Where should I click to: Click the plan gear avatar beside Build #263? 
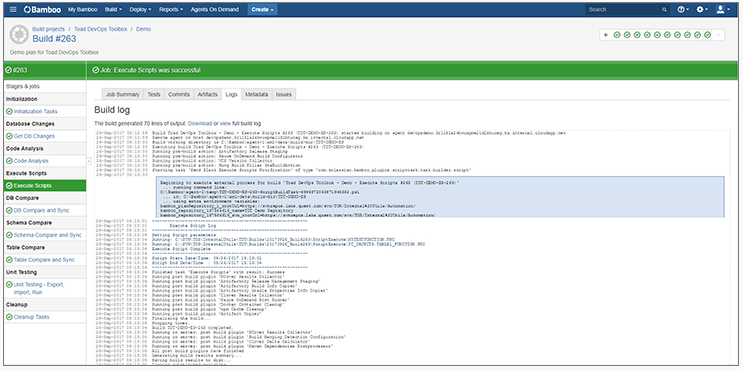click(19, 35)
